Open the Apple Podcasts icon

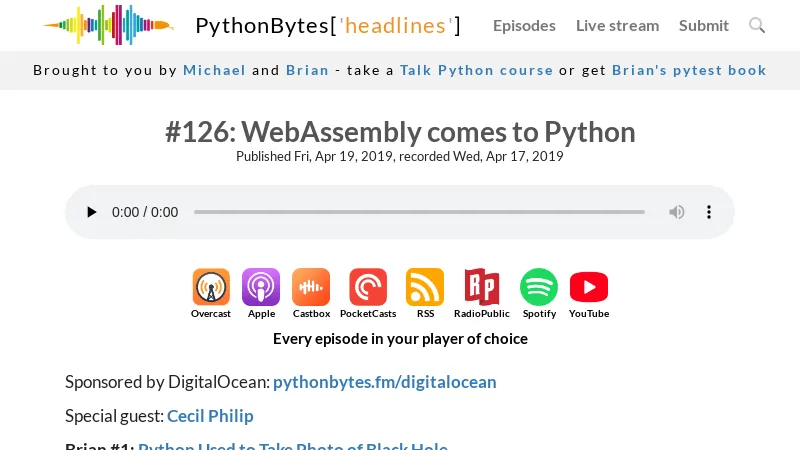(x=261, y=288)
